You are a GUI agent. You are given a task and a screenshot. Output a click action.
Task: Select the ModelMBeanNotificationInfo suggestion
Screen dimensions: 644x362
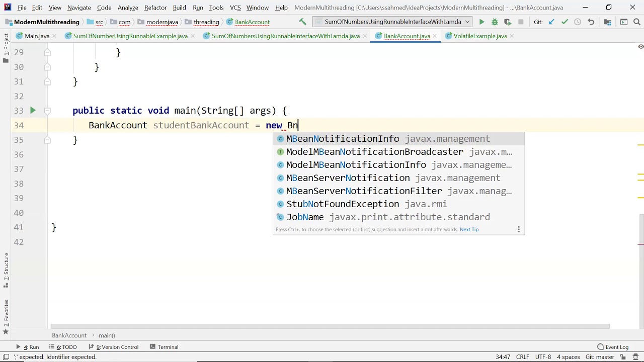399,165
